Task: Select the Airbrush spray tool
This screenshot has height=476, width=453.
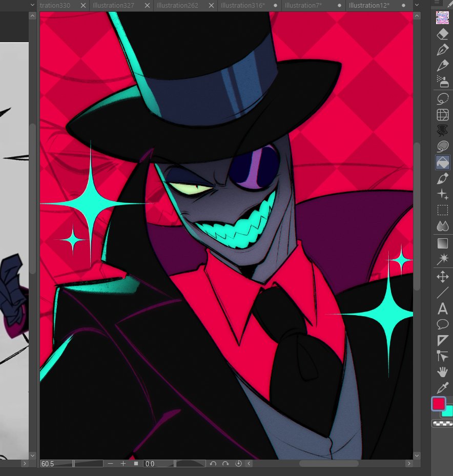Action: (442, 81)
